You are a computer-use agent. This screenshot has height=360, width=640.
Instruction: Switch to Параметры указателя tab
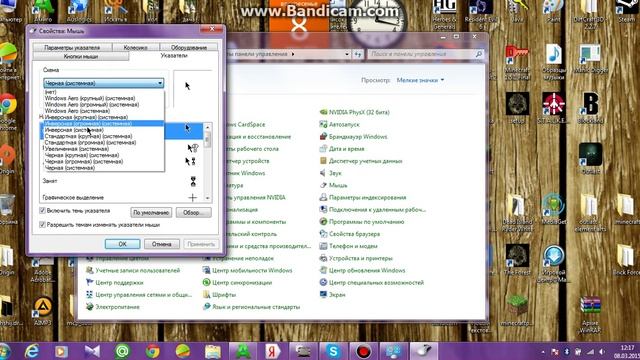[x=72, y=47]
